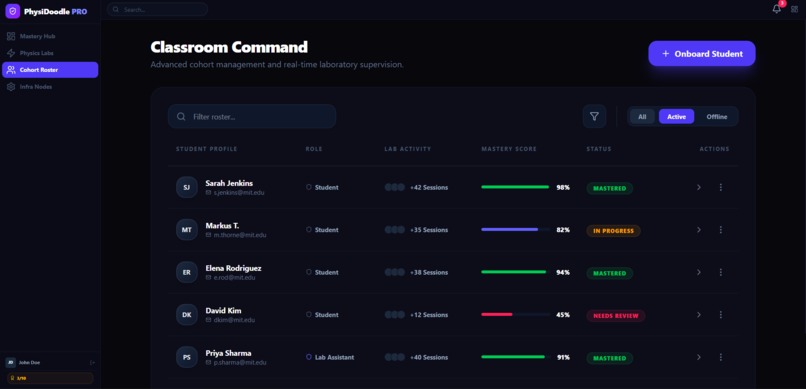The image size is (806, 389).
Task: Click the role shield icon for Priya Sharma
Action: 308,357
